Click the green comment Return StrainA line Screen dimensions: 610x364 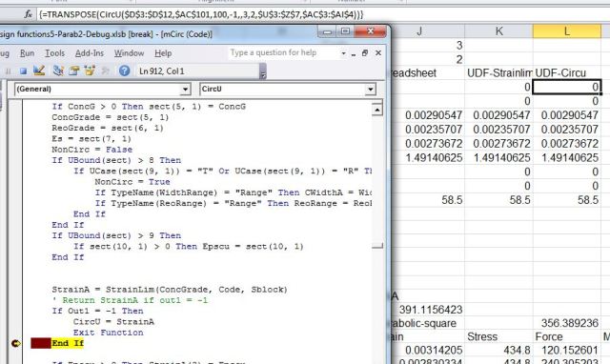pyautogui.click(x=130, y=300)
